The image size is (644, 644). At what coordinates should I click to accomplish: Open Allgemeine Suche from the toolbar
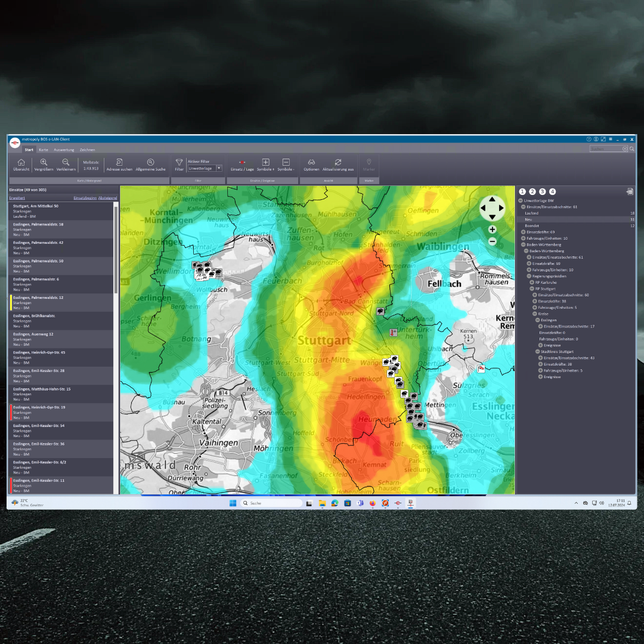150,163
